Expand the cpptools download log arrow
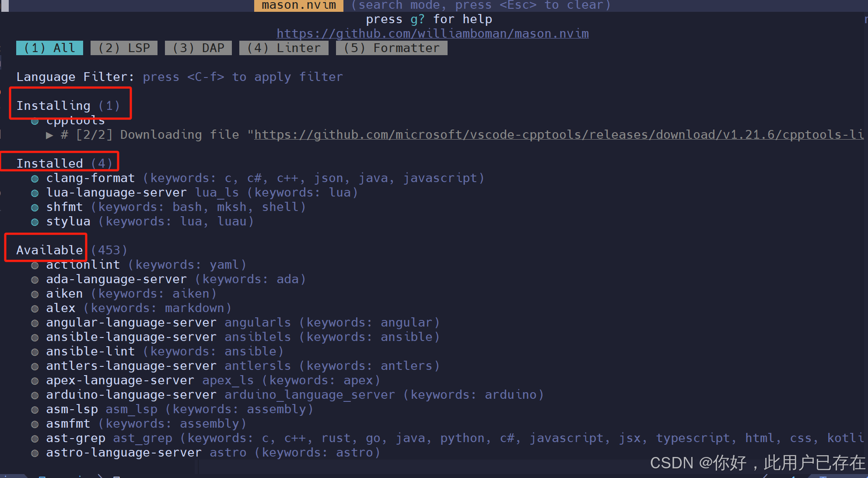868x478 pixels. (50, 135)
